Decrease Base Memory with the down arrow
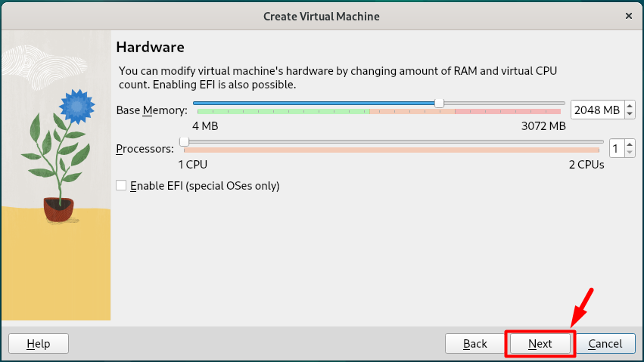This screenshot has height=362, width=644. coord(630,114)
